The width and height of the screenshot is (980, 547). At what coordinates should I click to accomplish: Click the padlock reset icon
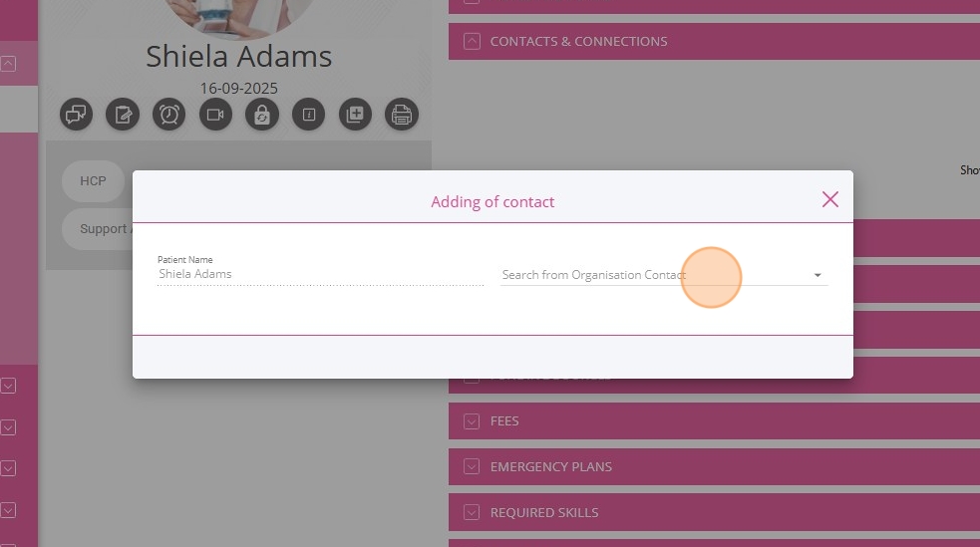[x=261, y=115]
